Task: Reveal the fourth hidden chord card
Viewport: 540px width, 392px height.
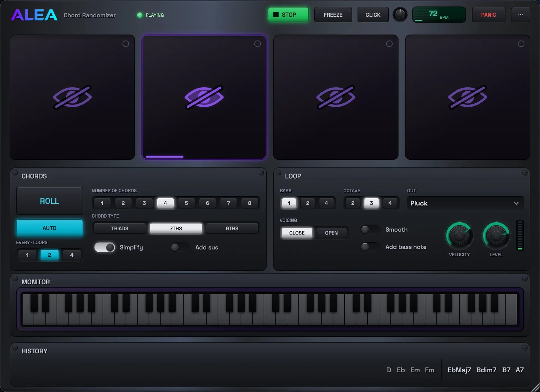Action: click(468, 97)
